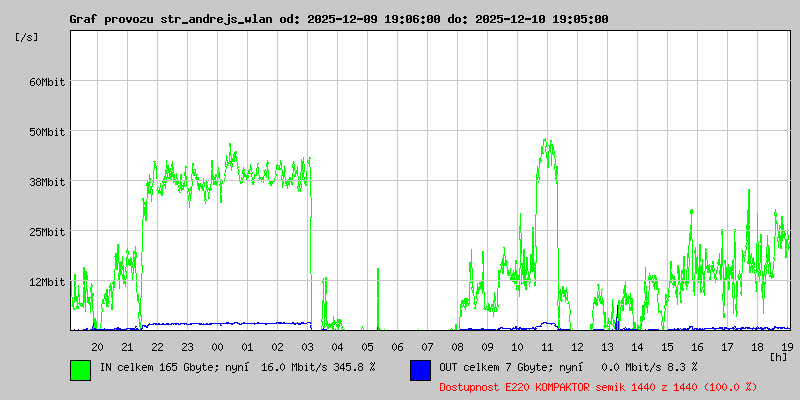Click the '21' hour x-axis label

128,347
